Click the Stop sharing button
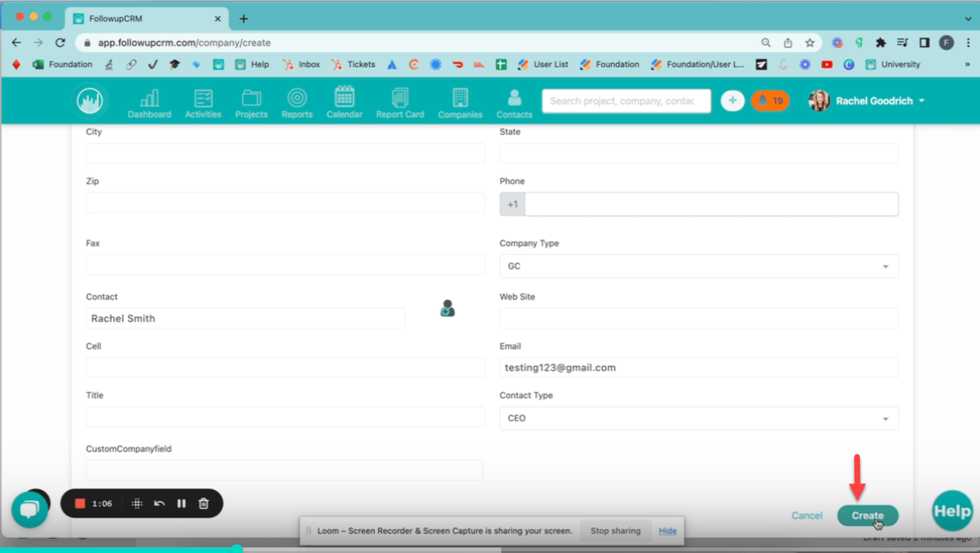980x553 pixels. 615,531
